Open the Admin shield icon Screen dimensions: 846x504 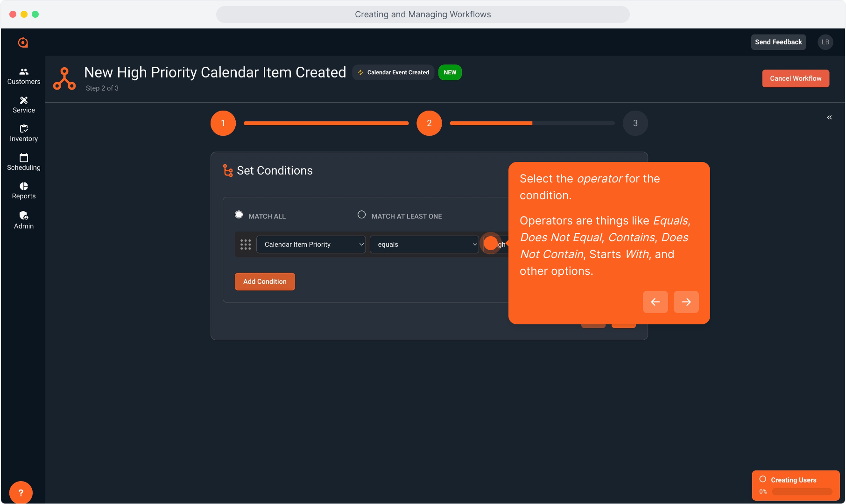(x=24, y=216)
